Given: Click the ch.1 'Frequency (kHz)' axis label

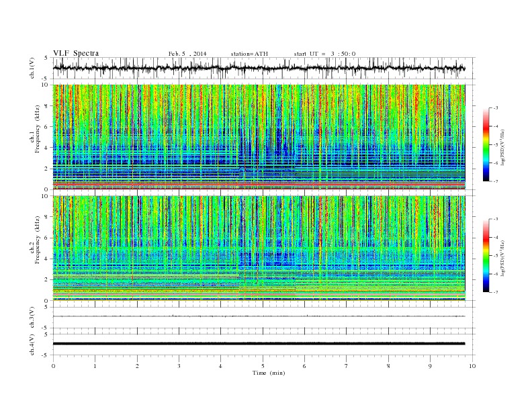Looking at the screenshot, I should 37,129.
